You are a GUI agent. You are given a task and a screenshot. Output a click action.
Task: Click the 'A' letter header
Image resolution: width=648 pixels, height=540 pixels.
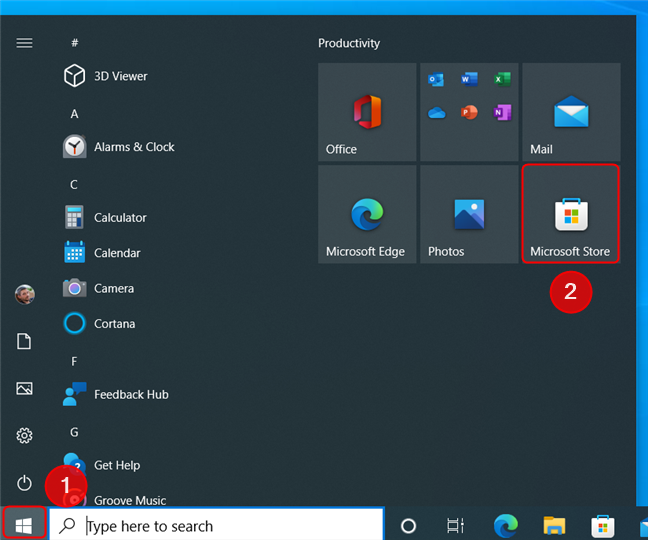coord(74,114)
